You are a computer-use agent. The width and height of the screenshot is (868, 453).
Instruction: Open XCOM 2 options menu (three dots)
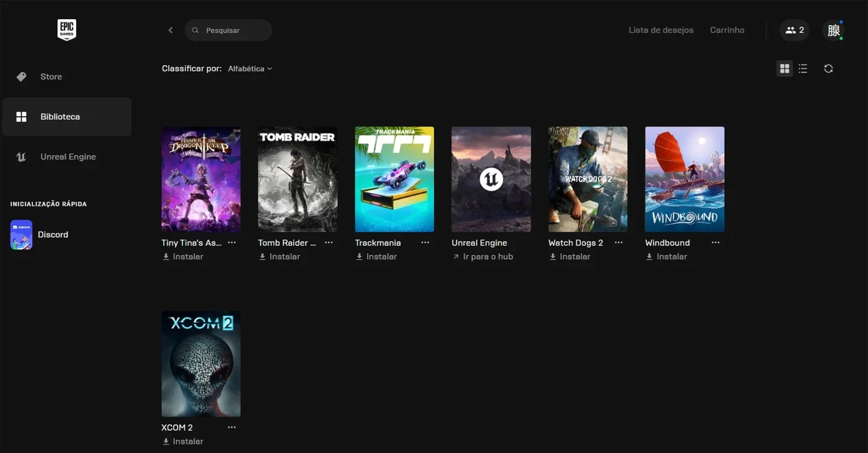pyautogui.click(x=232, y=428)
